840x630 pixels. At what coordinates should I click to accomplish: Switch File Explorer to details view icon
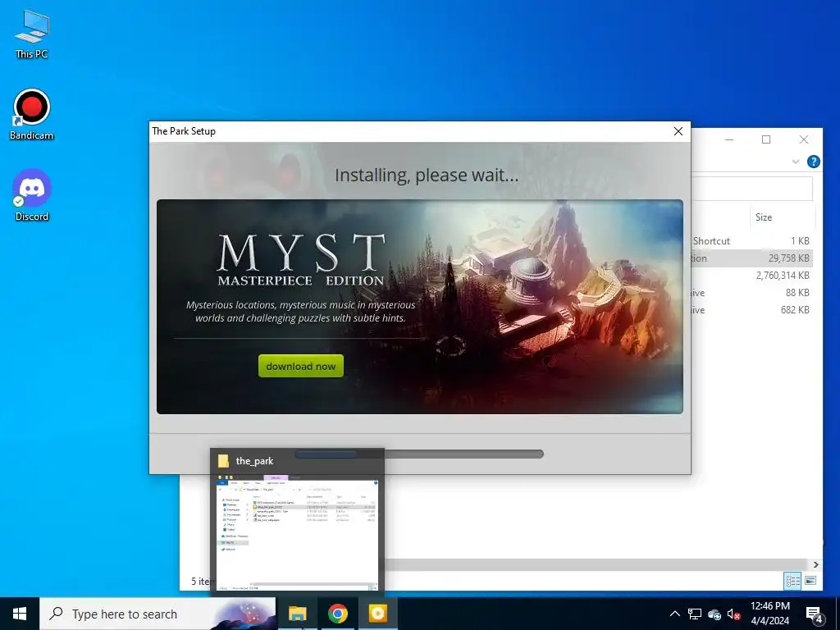pos(793,581)
